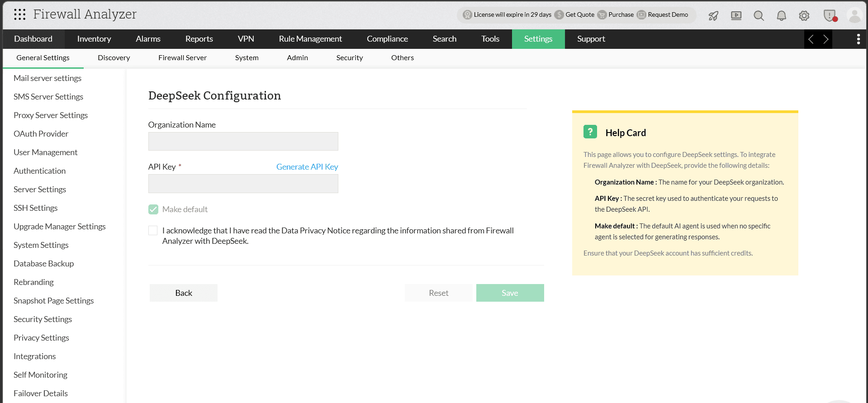
Task: Open Rebranding in sidebar
Action: 33,282
